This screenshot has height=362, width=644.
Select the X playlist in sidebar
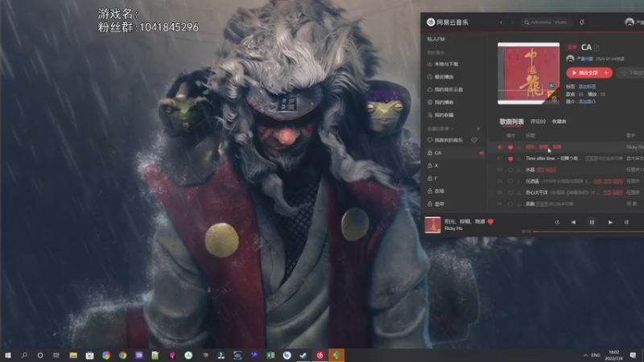(x=455, y=166)
